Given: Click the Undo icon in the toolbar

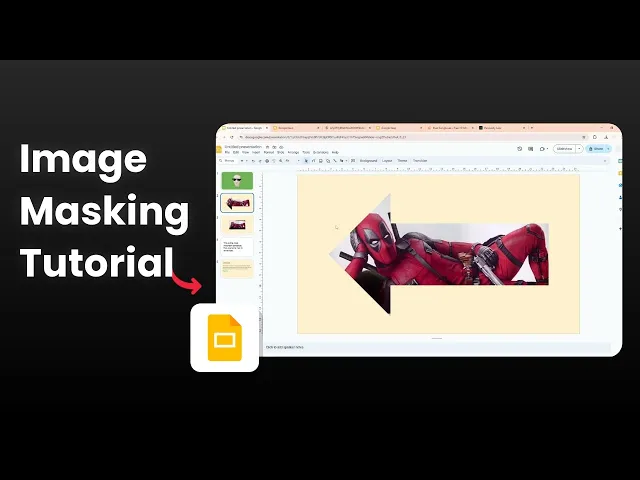Looking at the screenshot, I should point(253,161).
